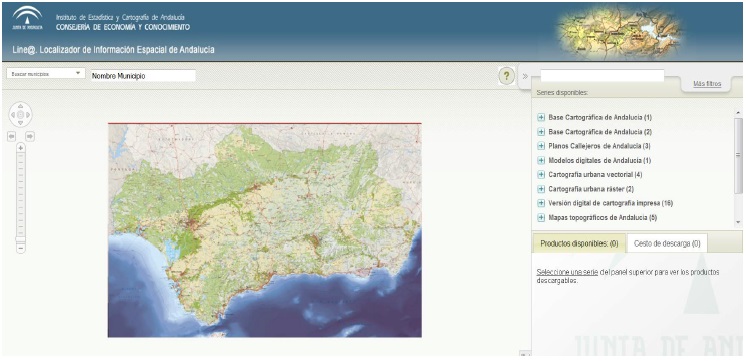Expand Planos Callejeros de Andalucía plus icon
This screenshot has height=361, width=746.
(541, 146)
